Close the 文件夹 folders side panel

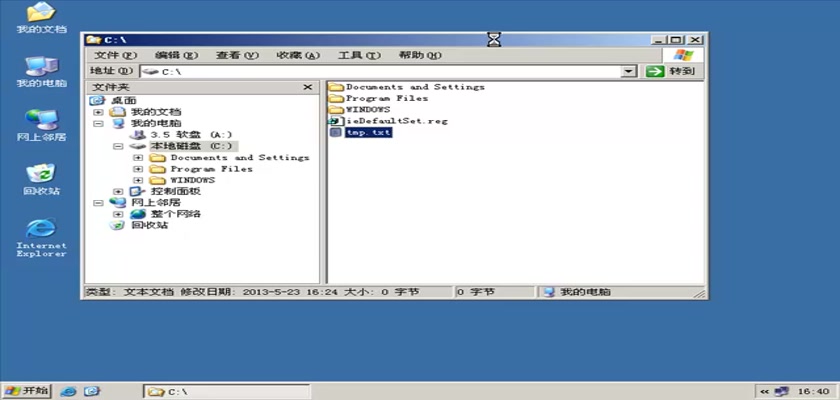tap(308, 88)
